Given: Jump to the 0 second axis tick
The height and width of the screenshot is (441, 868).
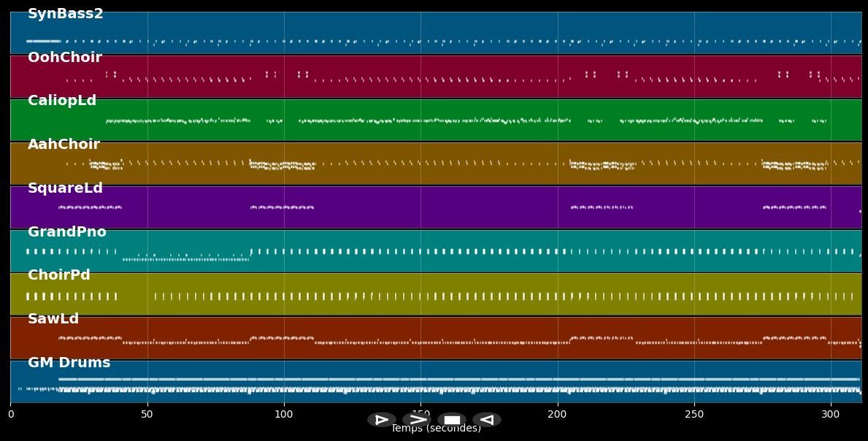Looking at the screenshot, I should coord(10,415).
